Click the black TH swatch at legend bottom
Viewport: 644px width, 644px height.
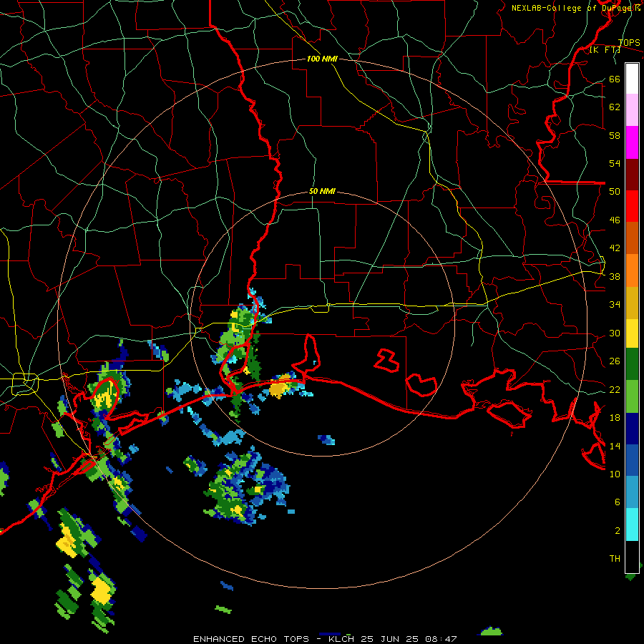[x=632, y=557]
